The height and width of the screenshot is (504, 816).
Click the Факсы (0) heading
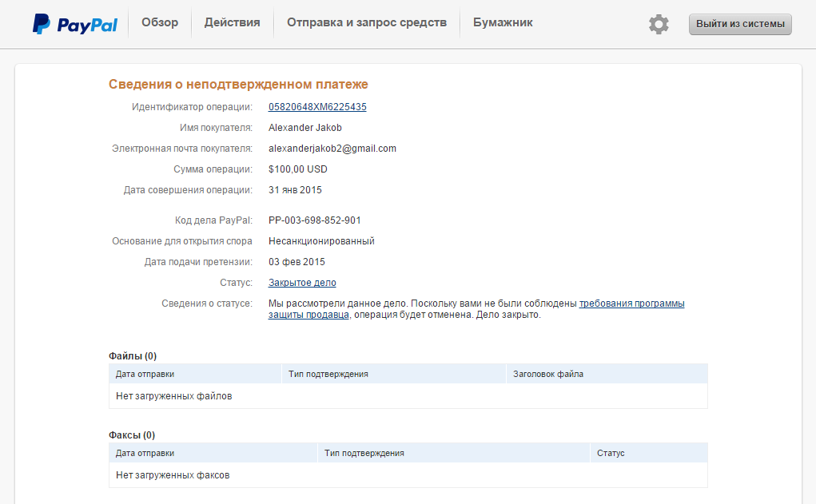pyautogui.click(x=132, y=435)
